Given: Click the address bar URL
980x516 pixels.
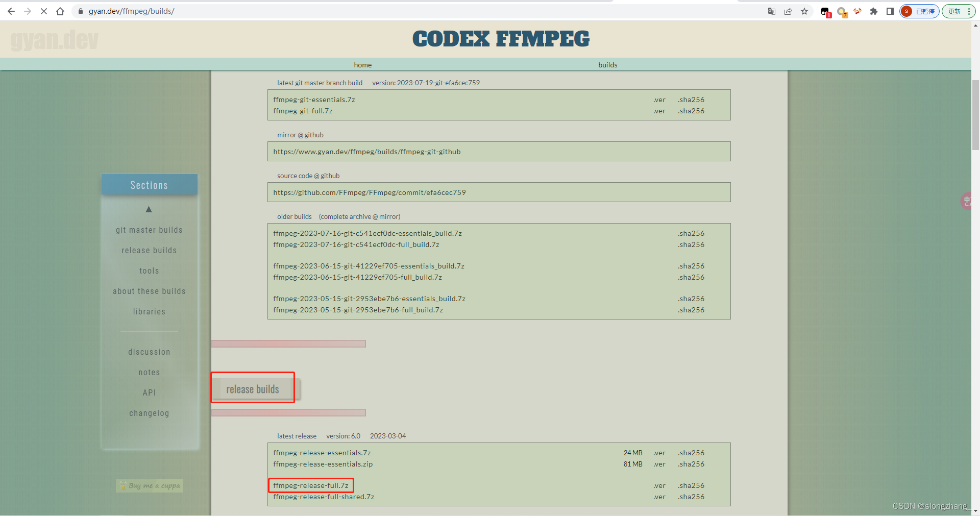Looking at the screenshot, I should pos(131,11).
